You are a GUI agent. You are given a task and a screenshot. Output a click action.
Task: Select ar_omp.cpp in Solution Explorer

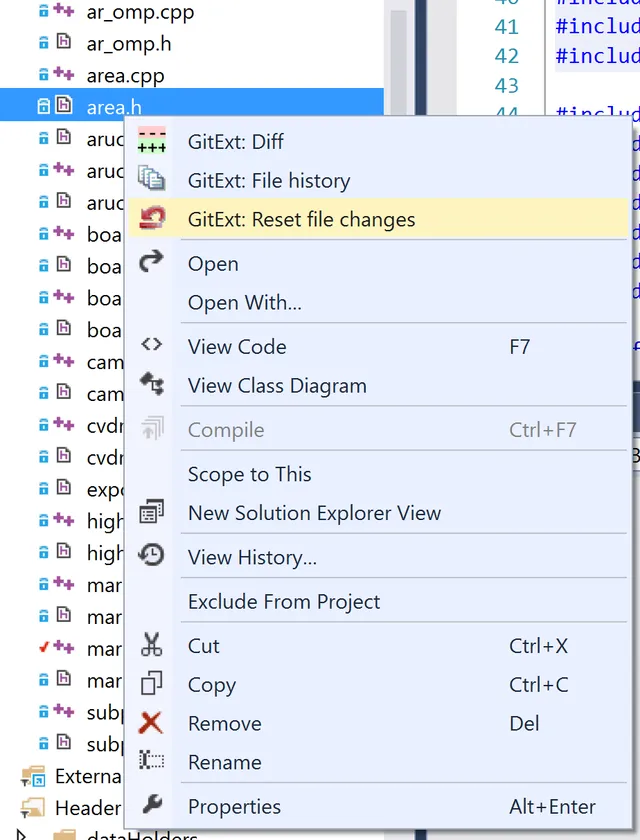(140, 13)
